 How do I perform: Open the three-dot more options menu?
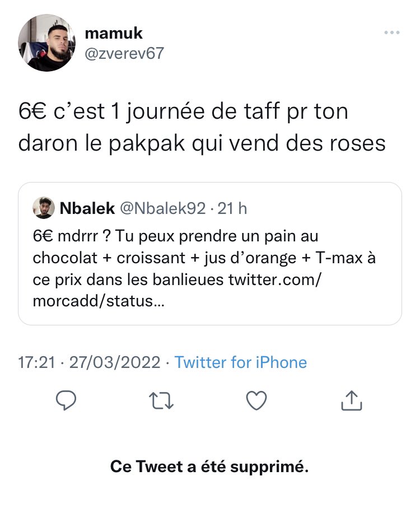click(x=392, y=32)
